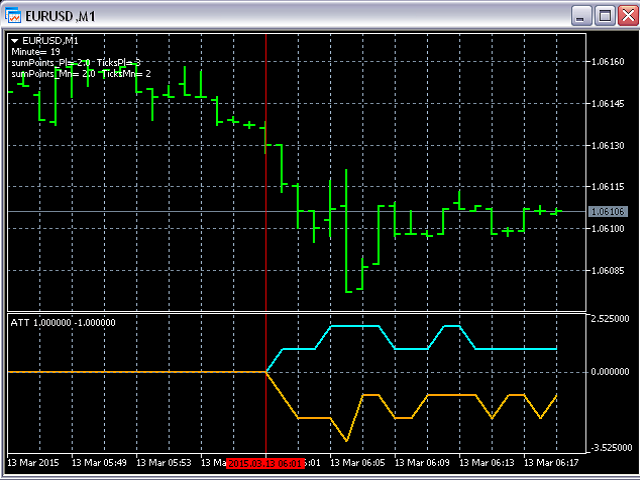
Task: Close the EURUSD,M1 chart window
Action: [x=626, y=16]
